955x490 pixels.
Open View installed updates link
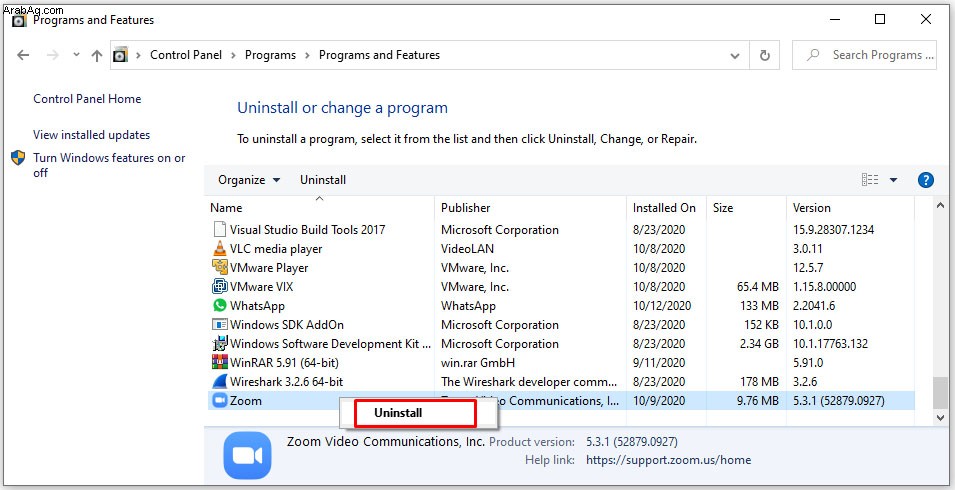click(91, 135)
